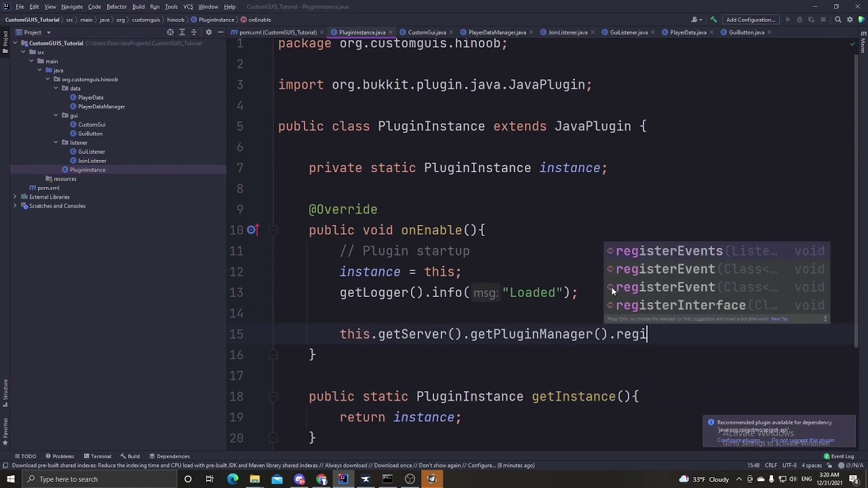Click the UTF-8 encoding indicator
Image resolution: width=868 pixels, height=488 pixels.
(789, 466)
